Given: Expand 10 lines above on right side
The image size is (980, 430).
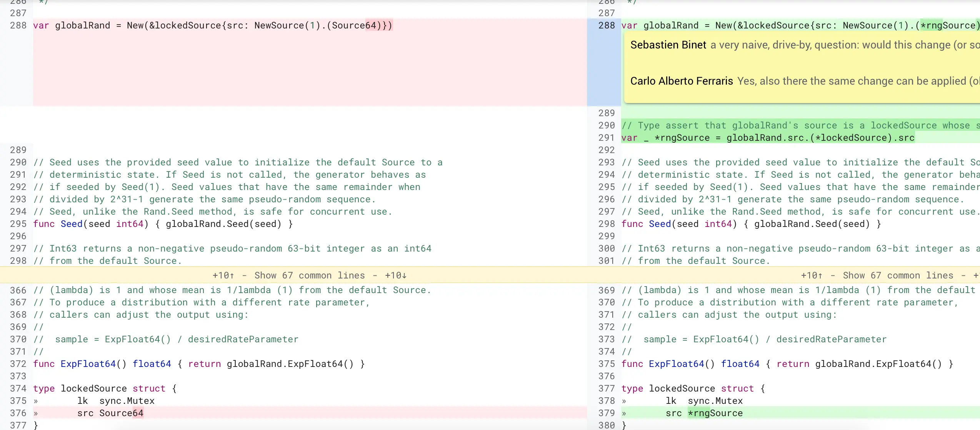Looking at the screenshot, I should tap(812, 275).
